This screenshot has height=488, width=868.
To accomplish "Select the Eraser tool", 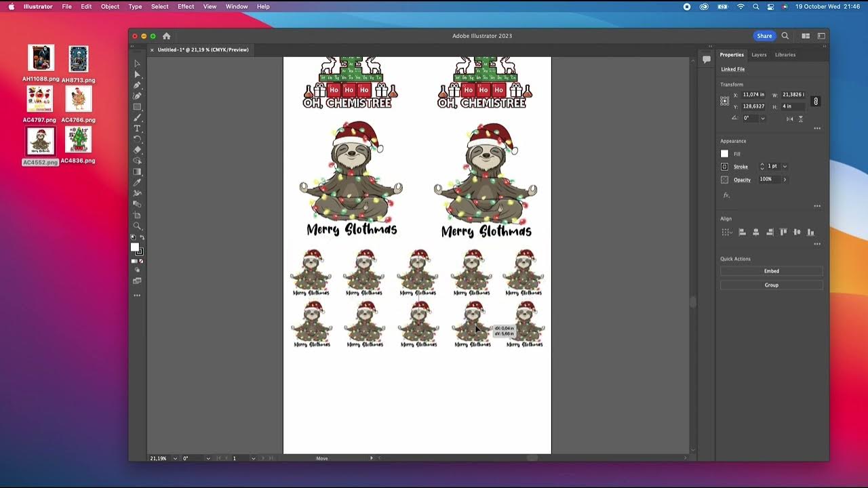I will (137, 150).
